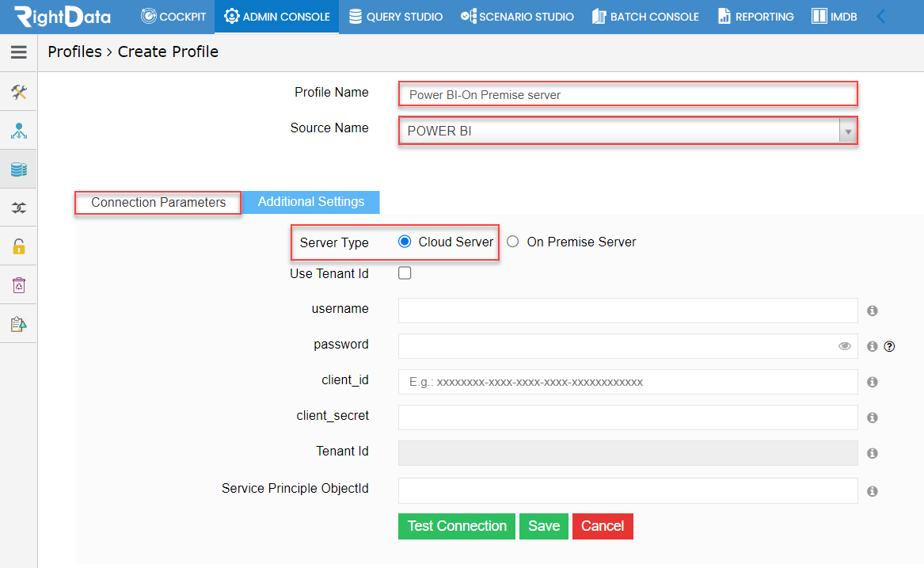Open the recycle bin sidebar icon
This screenshot has height=568, width=924.
pos(19,285)
